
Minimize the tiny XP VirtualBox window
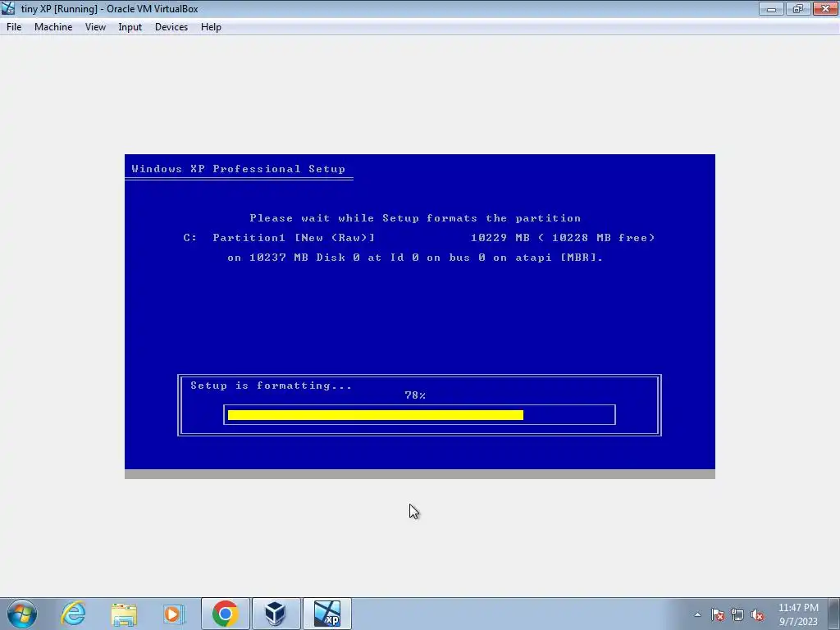click(x=771, y=8)
